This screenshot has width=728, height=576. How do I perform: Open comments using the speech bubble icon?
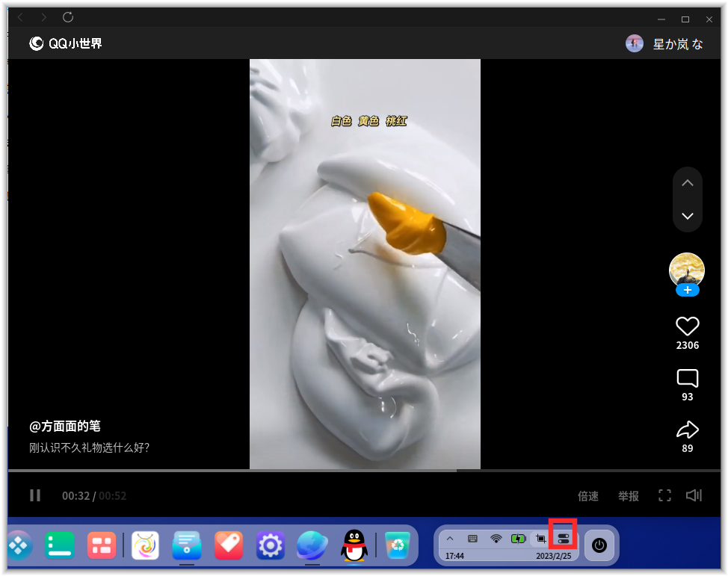point(687,378)
